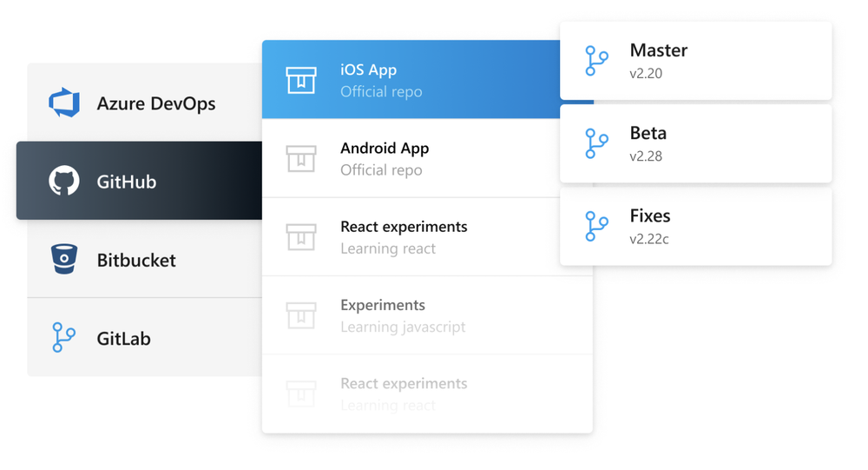Select the Beta v2.28 branch card

[695, 143]
